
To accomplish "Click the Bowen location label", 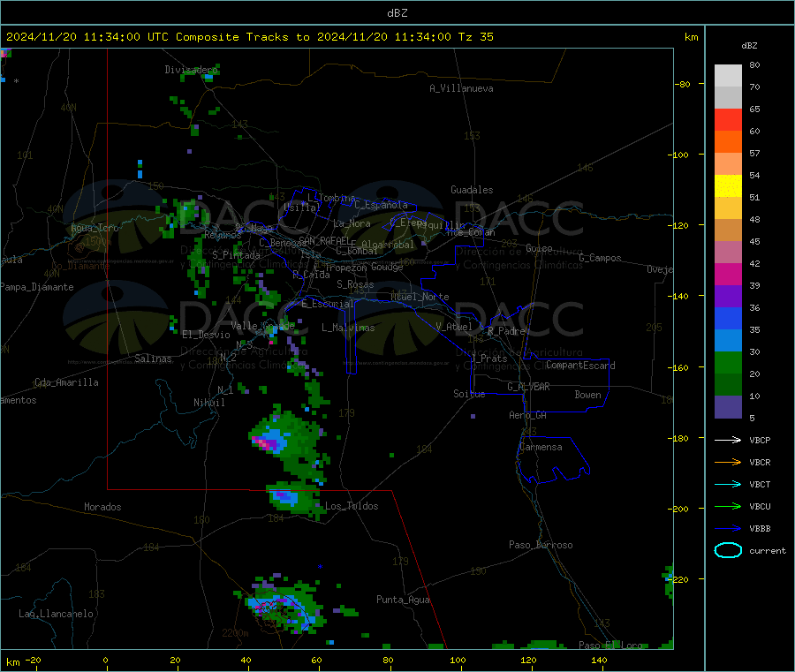I will [x=587, y=394].
